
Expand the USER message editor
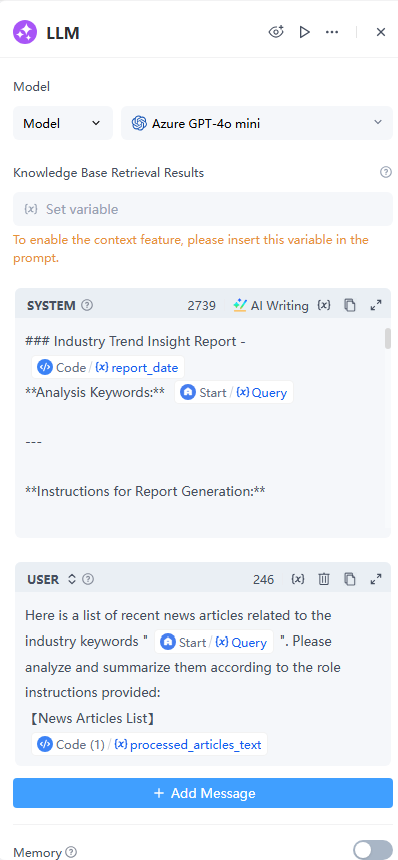coord(376,579)
